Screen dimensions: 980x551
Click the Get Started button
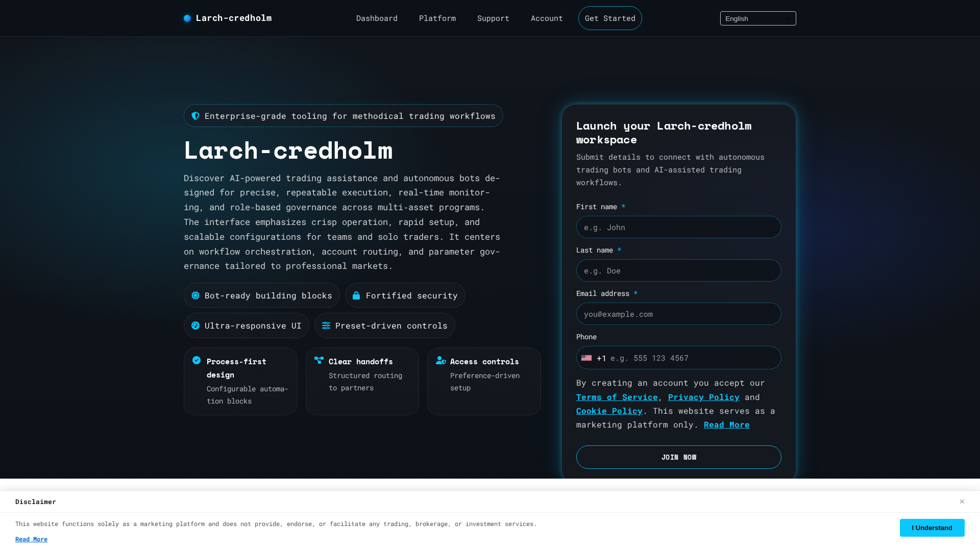pyautogui.click(x=610, y=18)
